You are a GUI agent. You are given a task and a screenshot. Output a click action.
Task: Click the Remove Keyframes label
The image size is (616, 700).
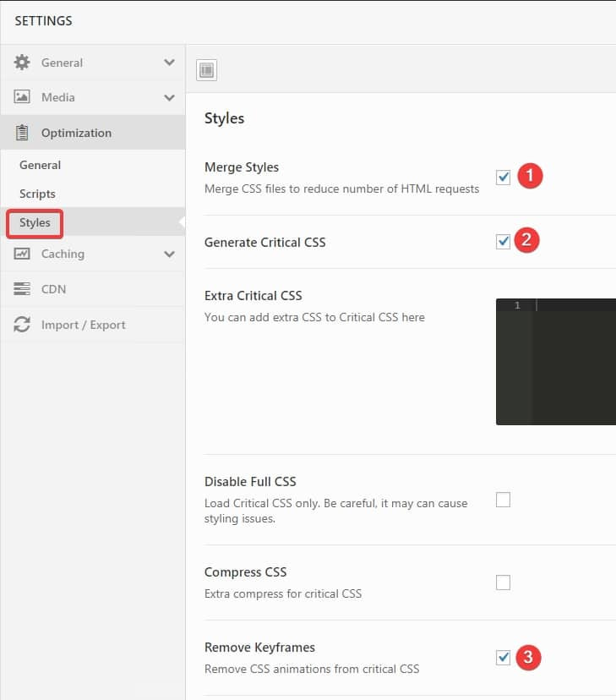click(259, 648)
